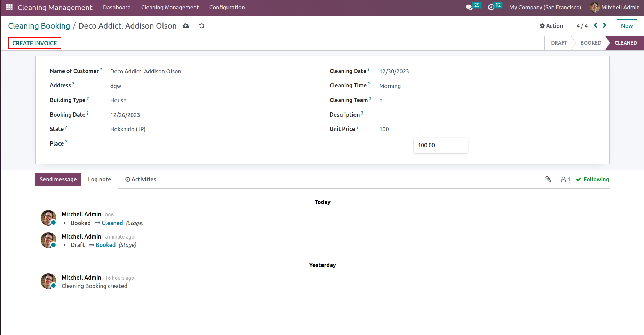The height and width of the screenshot is (335, 644).
Task: Set stage to Booked in status bar
Action: coord(591,43)
